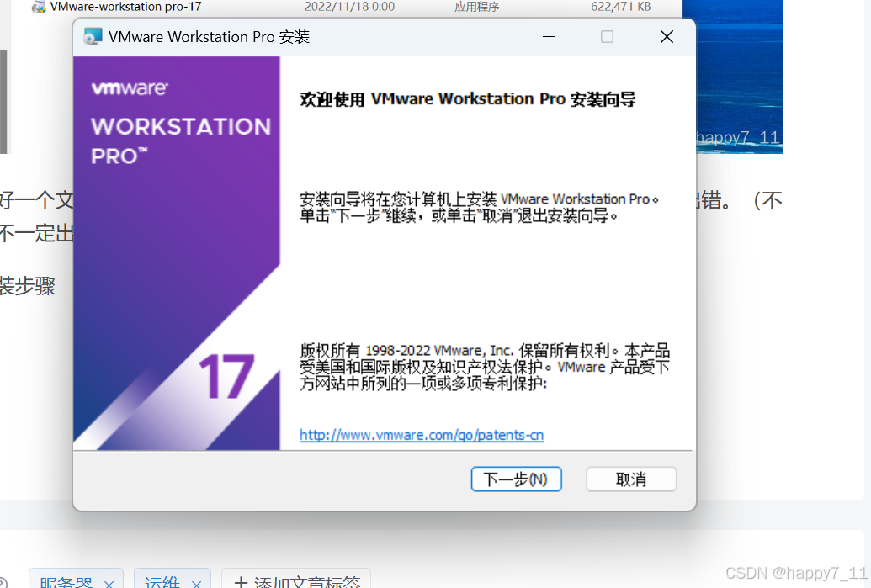Select the VMware-workstation pro-17 file name
This screenshot has height=588, width=871.
pyautogui.click(x=125, y=7)
